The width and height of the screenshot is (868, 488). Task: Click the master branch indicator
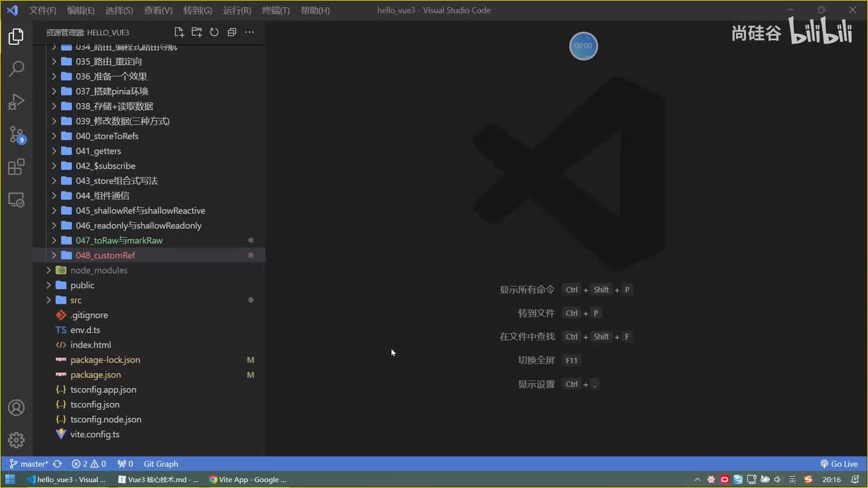(x=28, y=464)
